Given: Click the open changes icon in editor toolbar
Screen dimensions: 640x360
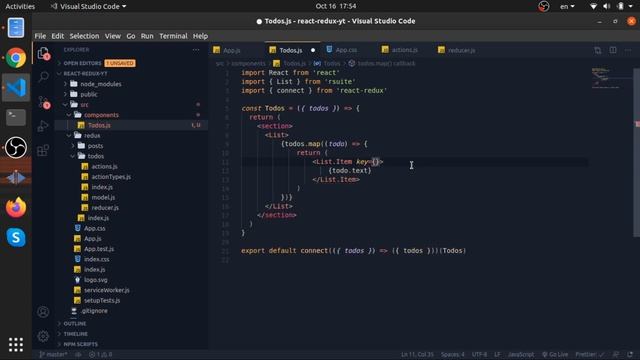Looking at the screenshot, I should click(x=598, y=50).
